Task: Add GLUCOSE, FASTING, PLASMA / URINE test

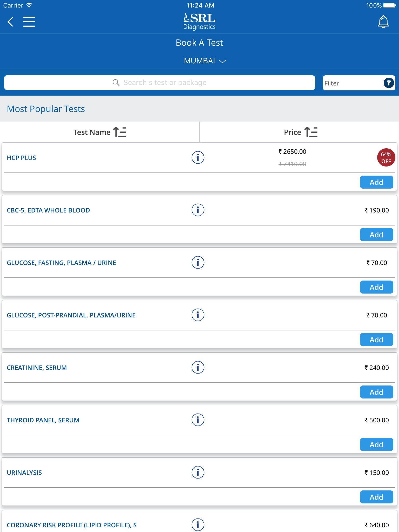Action: 376,287
